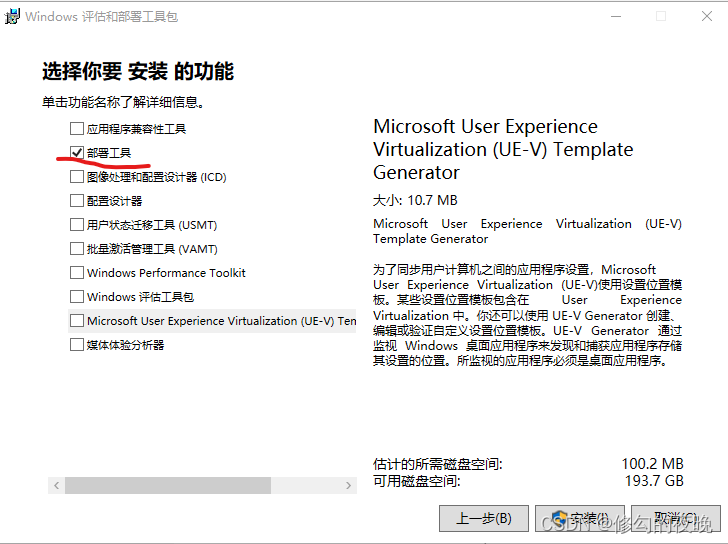Tick the 媒体体验分析器 checkbox
728x544 pixels.
pyautogui.click(x=77, y=344)
